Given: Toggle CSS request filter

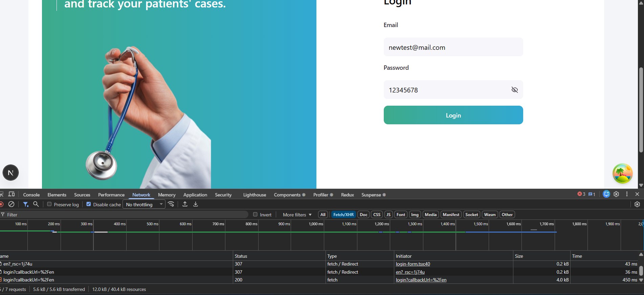Looking at the screenshot, I should (x=377, y=215).
